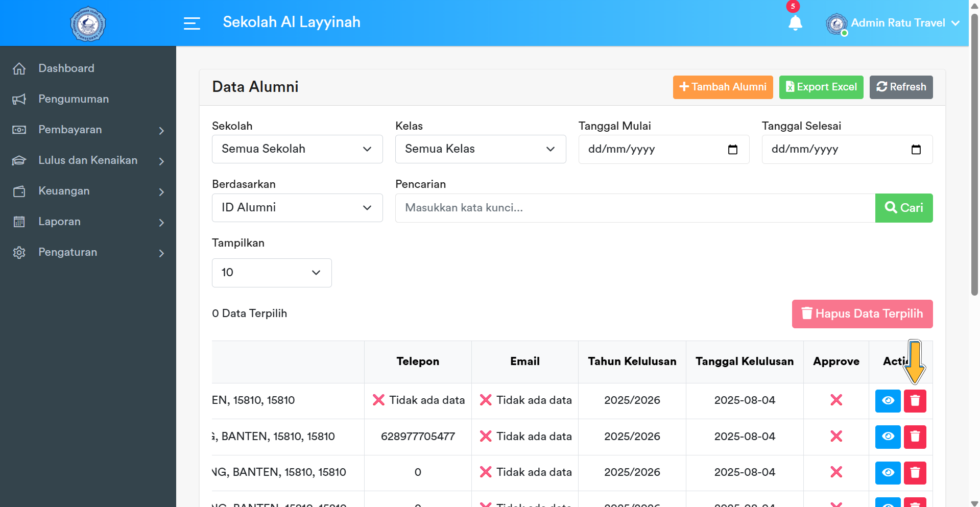View details of first alumni via eye icon
This screenshot has width=980, height=507.
[888, 401]
